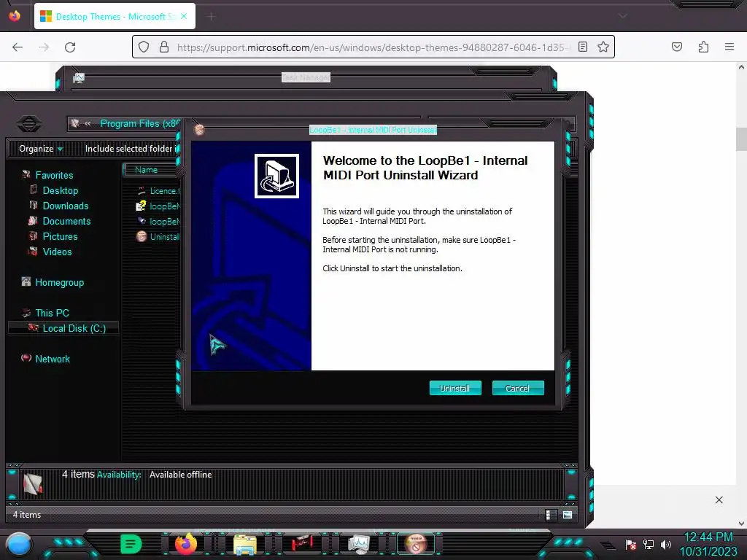Click the Favorites star icon
Image resolution: width=747 pixels, height=560 pixels.
[x=26, y=175]
